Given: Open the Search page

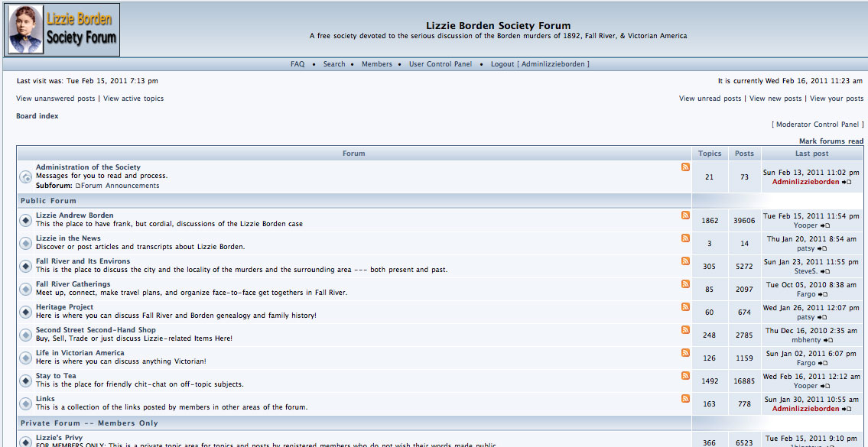Looking at the screenshot, I should pos(334,64).
